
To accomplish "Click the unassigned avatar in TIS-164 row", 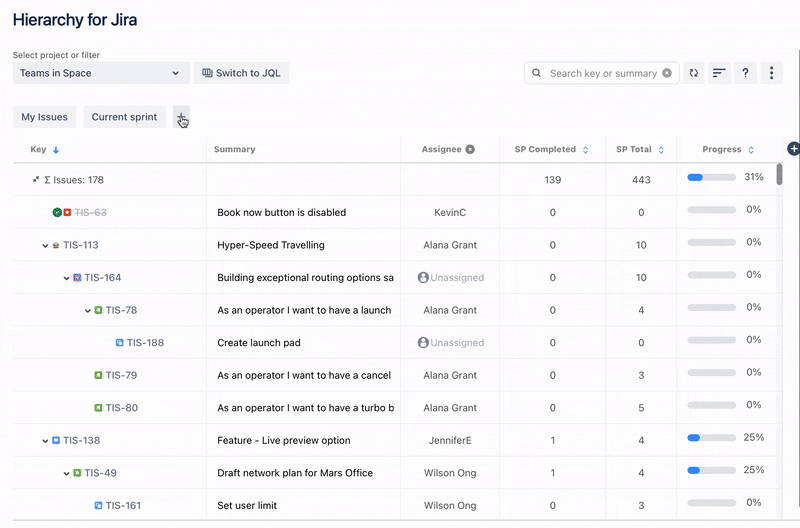I will click(423, 278).
